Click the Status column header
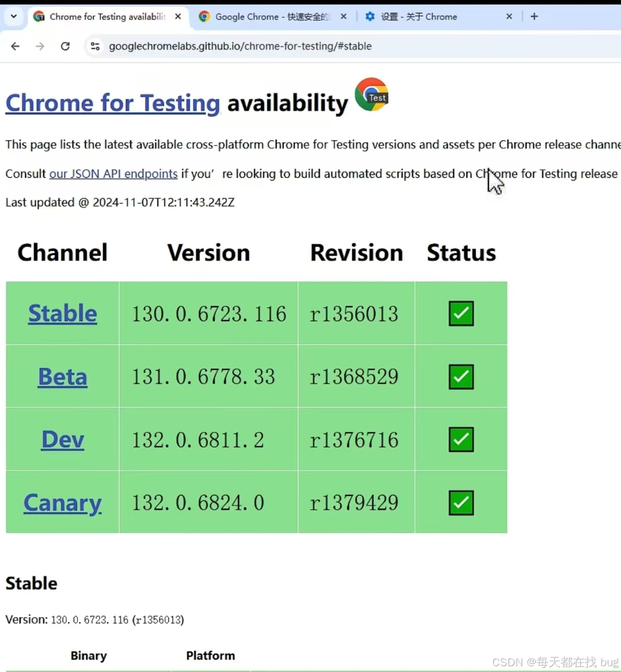The height and width of the screenshot is (672, 621). coord(461,253)
